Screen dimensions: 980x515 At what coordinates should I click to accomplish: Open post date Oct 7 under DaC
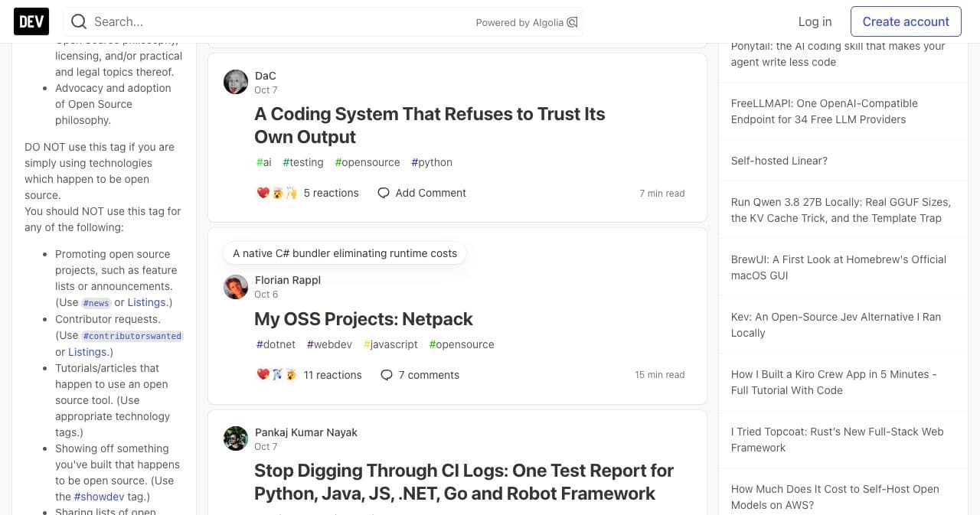266,90
